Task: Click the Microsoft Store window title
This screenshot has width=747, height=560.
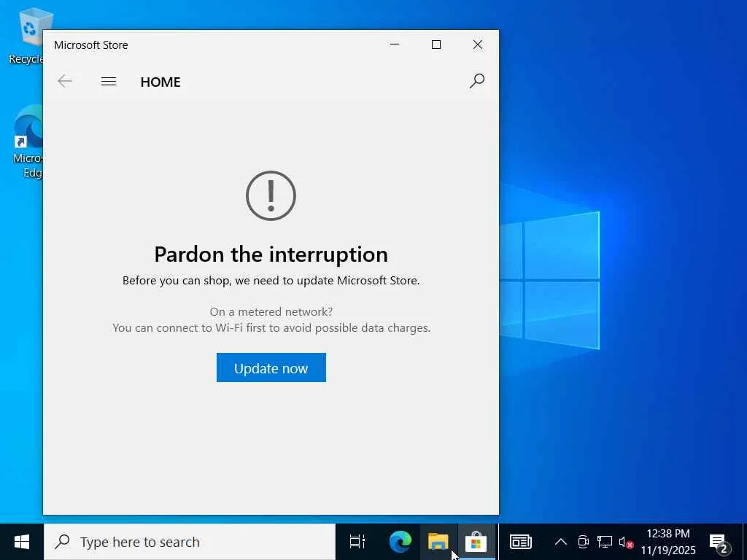Action: click(91, 44)
